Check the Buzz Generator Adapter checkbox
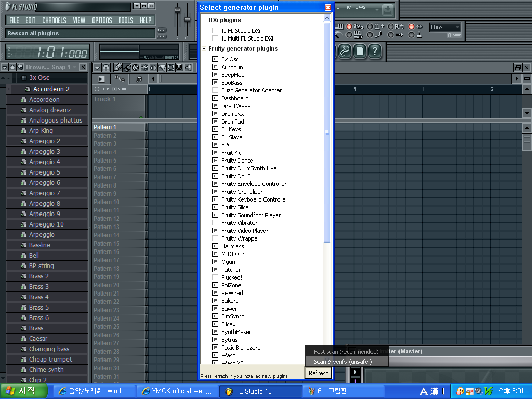532x399 pixels. [x=215, y=90]
